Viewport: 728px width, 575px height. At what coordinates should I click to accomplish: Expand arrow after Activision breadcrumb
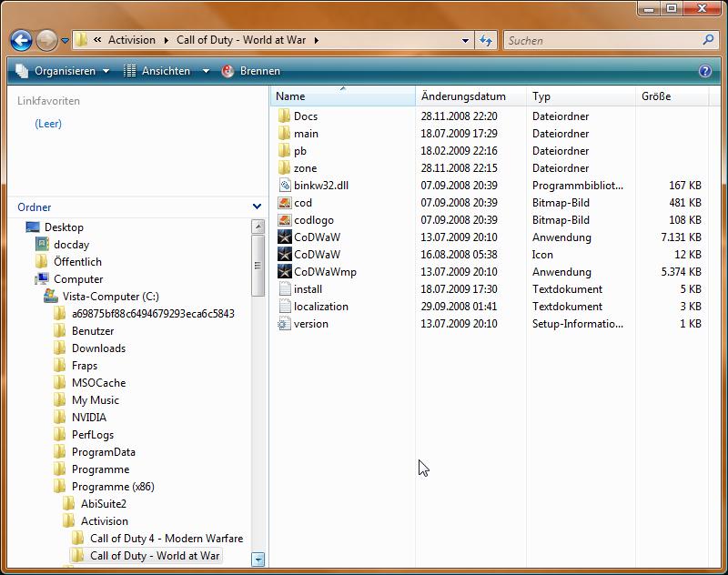tap(167, 40)
